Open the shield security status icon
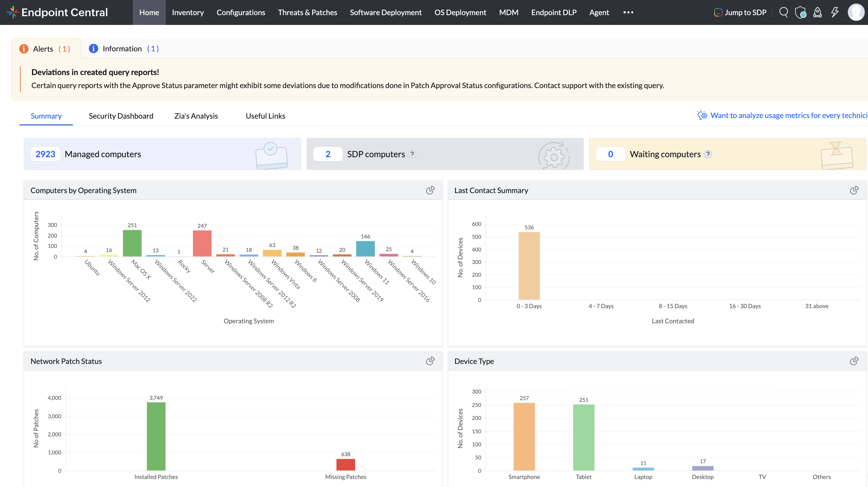The height and width of the screenshot is (487, 868). 801,12
